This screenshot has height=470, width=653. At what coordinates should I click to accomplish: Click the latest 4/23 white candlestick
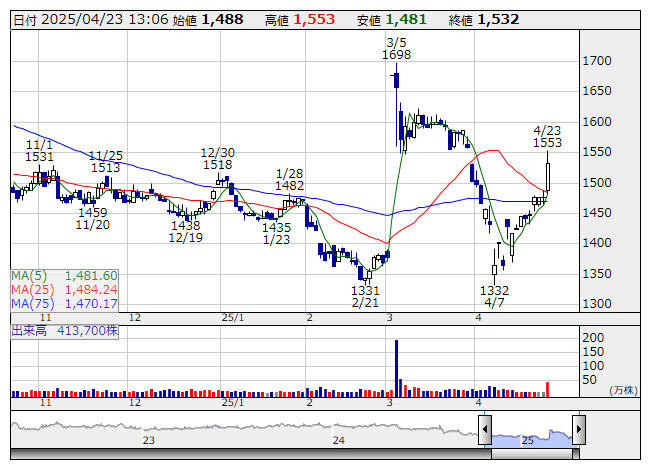coord(548,177)
